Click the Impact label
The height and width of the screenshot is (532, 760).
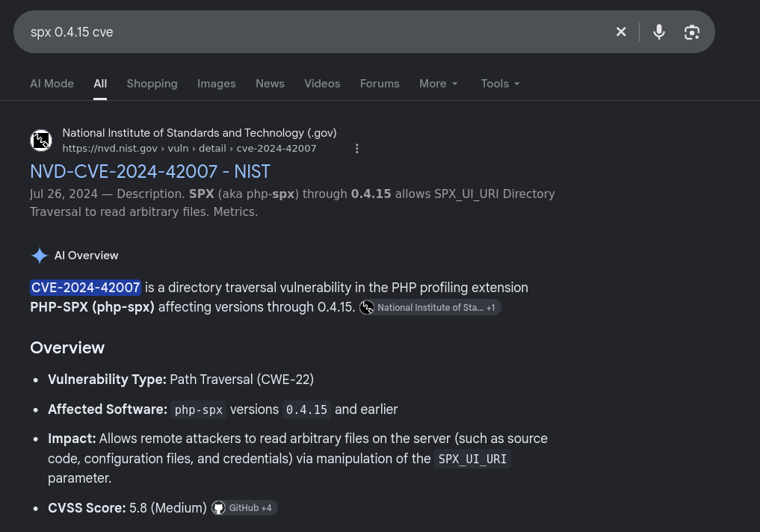pyautogui.click(x=72, y=439)
